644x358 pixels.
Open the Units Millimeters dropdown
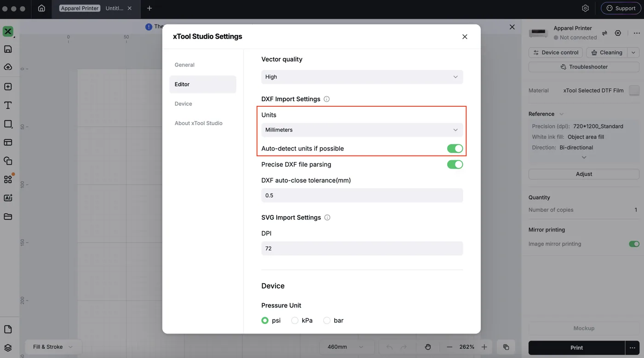[x=362, y=130]
